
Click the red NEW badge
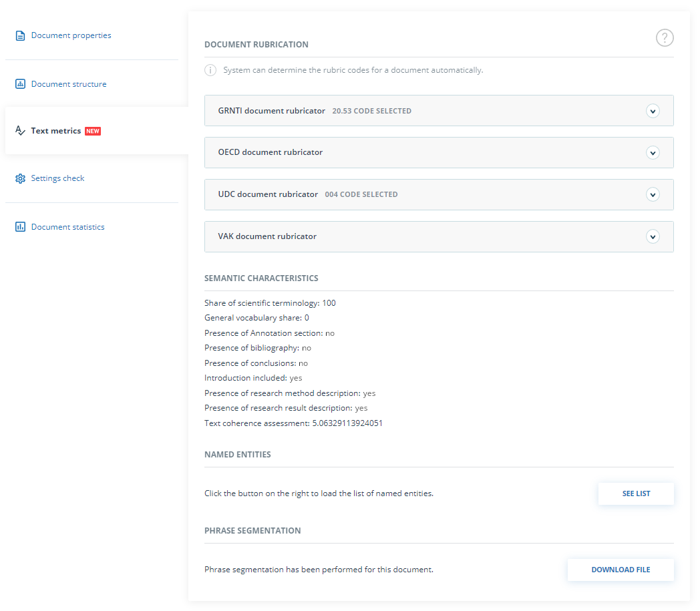pos(93,132)
